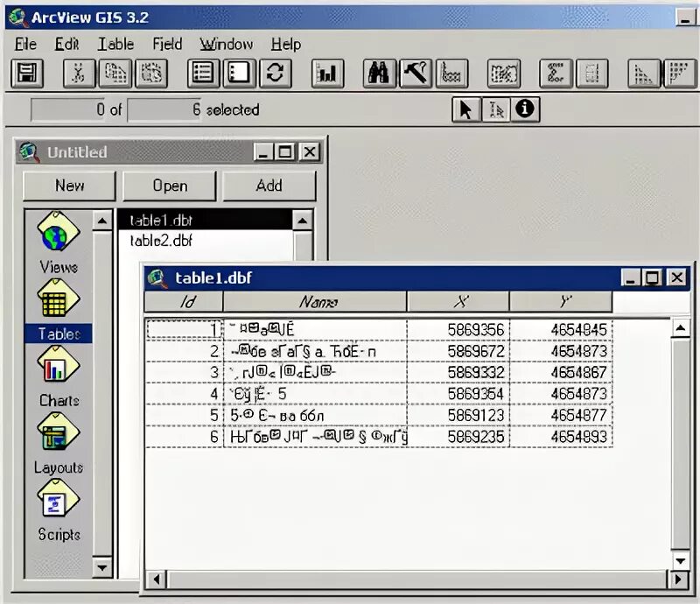Image resolution: width=700 pixels, height=604 pixels.
Task: Click the Save Project toolbar icon
Action: click(x=27, y=74)
